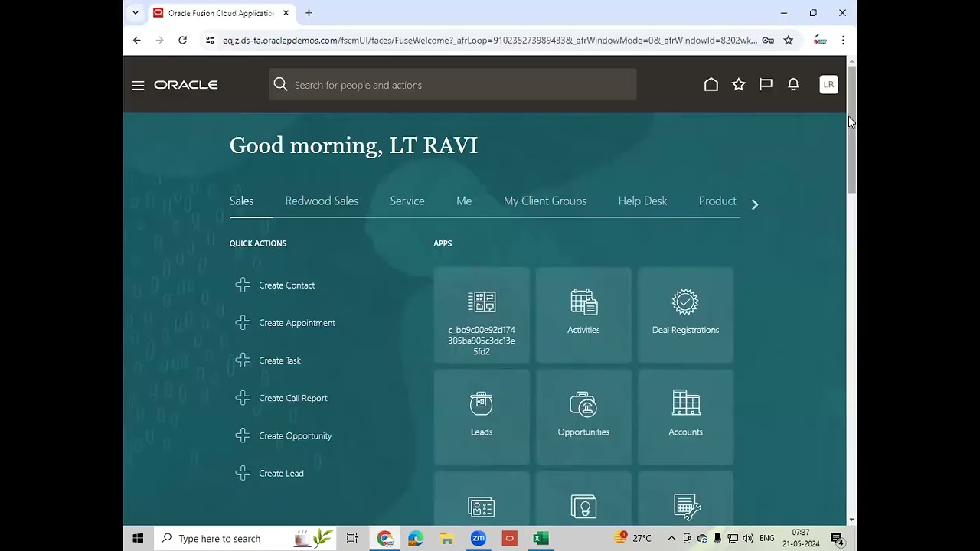Screen dimensions: 980x551
Task: Click the page vertical scrollbar thumb
Action: [851, 130]
